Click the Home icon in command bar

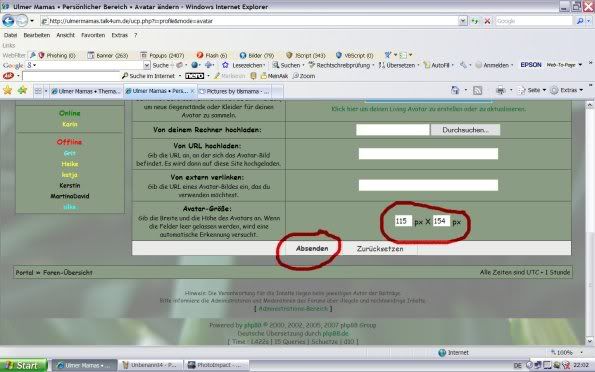[x=455, y=90]
